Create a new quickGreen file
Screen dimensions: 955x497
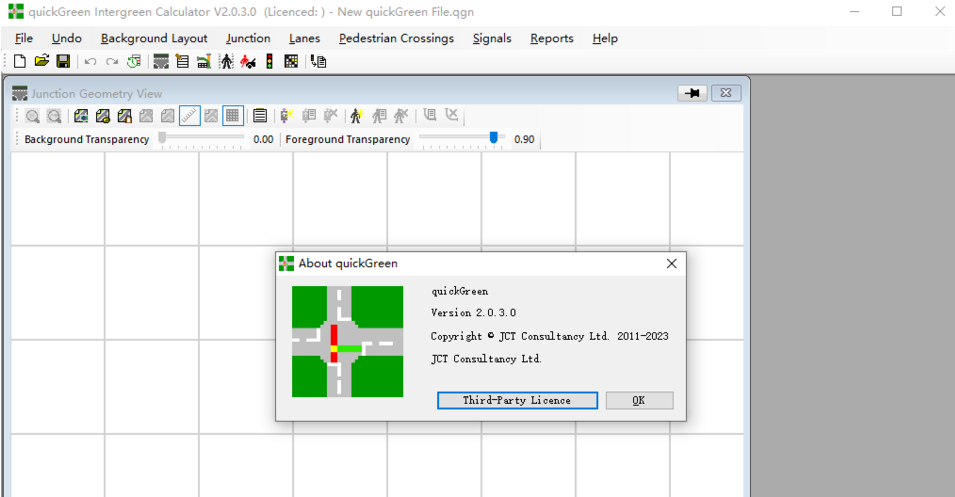[x=19, y=62]
